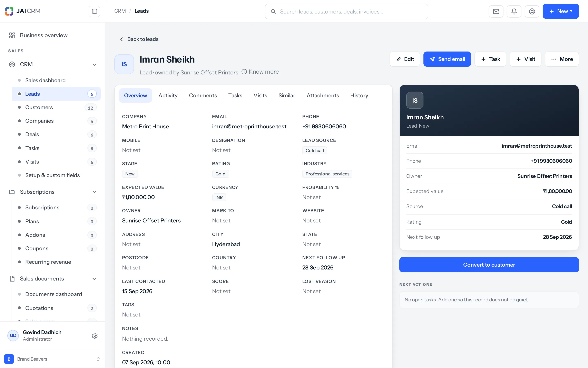
Task: Switch to the Comments tab
Action: [203, 95]
